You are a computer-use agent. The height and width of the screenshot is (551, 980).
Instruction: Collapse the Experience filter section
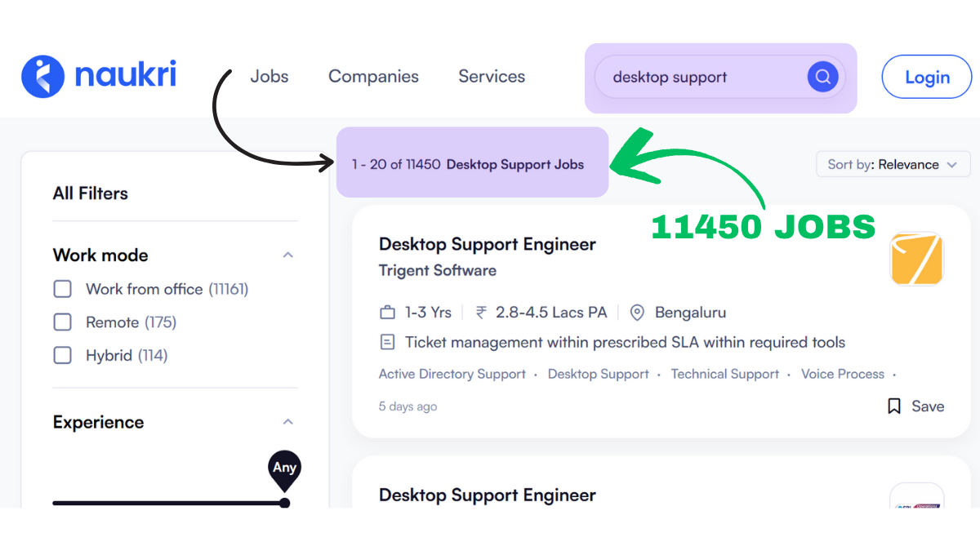[287, 422]
